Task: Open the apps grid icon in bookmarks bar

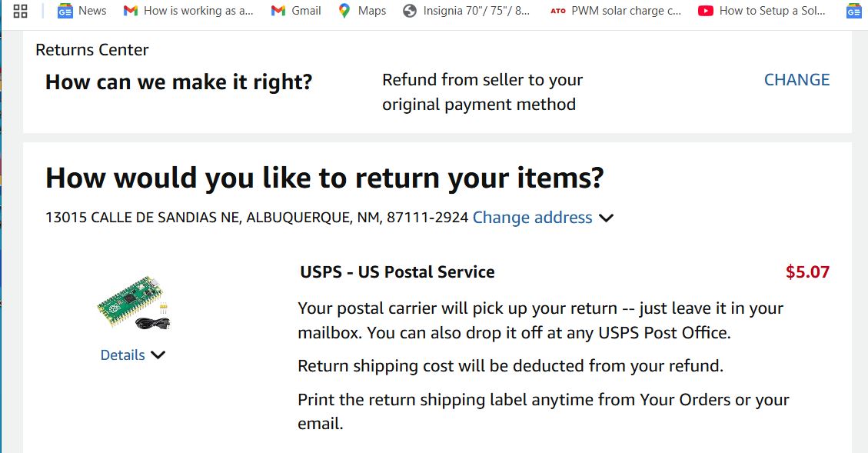Action: (21, 11)
